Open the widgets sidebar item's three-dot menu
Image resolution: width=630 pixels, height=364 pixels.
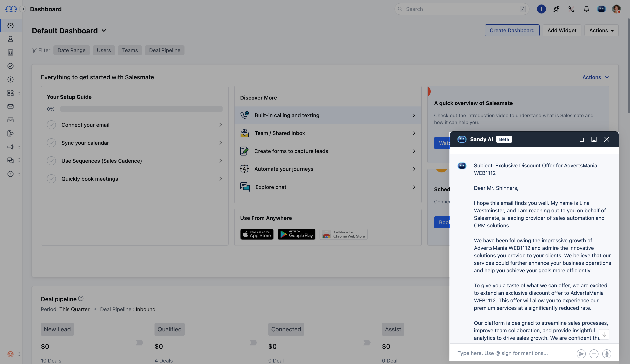pyautogui.click(x=19, y=93)
